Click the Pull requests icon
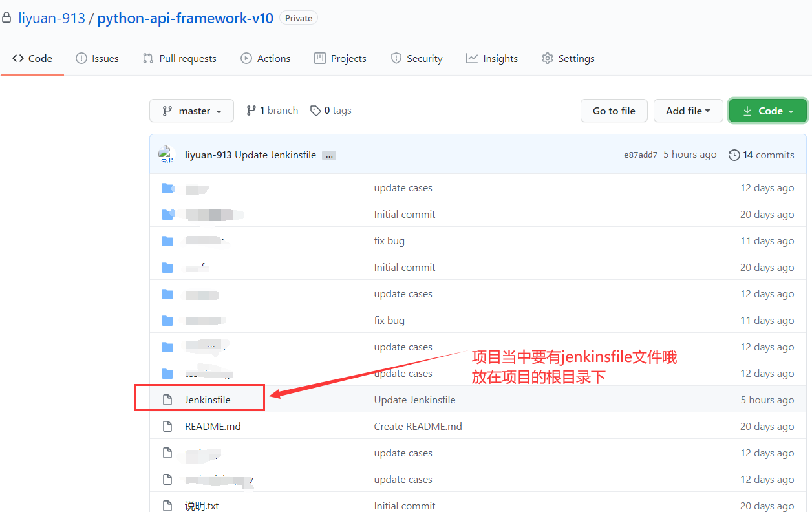This screenshot has width=812, height=512. (148, 58)
